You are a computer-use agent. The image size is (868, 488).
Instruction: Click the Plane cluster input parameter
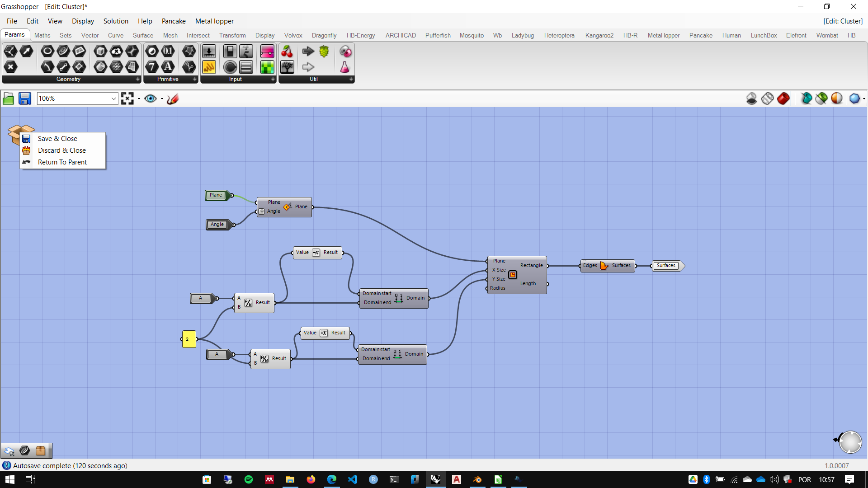pyautogui.click(x=217, y=195)
